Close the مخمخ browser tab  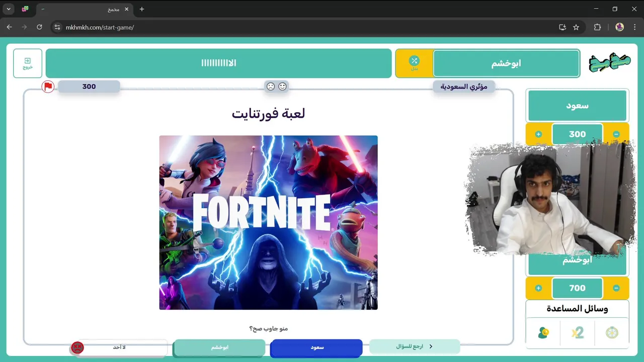[x=127, y=9]
